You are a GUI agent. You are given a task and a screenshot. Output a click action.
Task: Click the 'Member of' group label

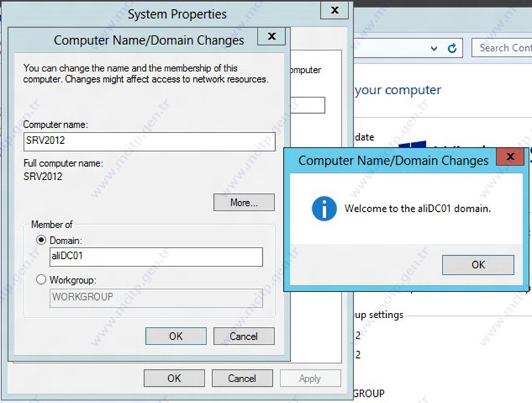[x=52, y=225]
